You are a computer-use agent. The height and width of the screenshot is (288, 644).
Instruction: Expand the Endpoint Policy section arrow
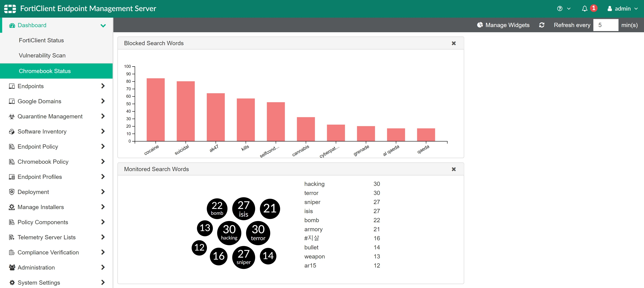pos(103,146)
